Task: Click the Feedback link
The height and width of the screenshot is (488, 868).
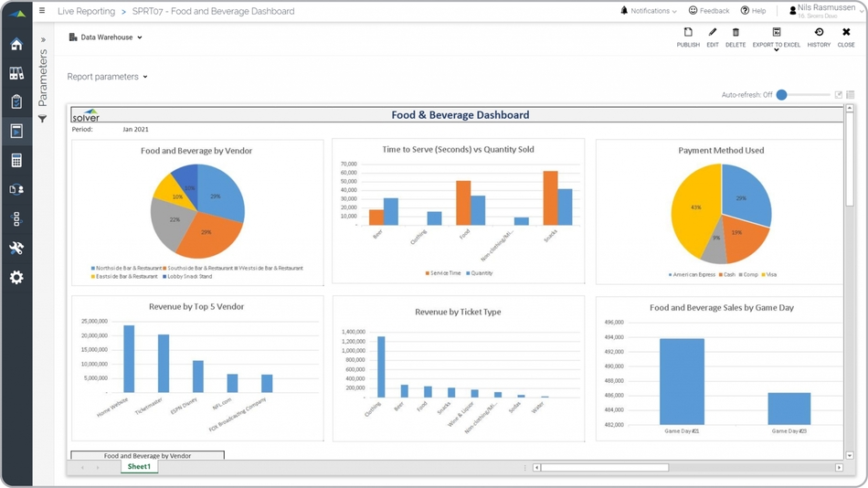Action: coord(708,11)
